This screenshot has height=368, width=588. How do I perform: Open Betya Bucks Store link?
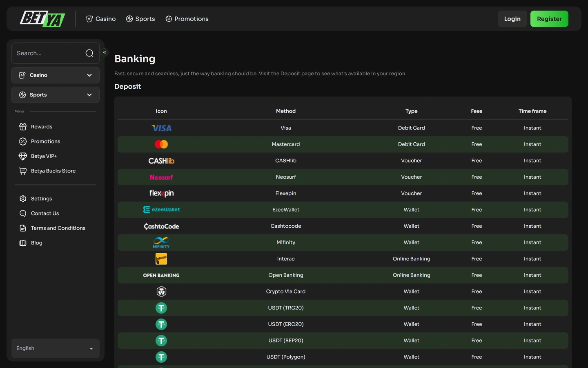coord(53,171)
